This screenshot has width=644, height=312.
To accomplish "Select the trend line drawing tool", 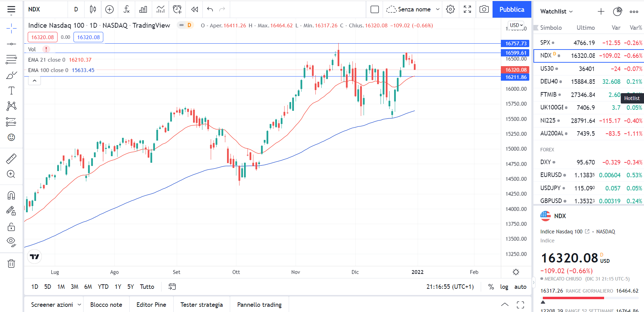I will [11, 44].
